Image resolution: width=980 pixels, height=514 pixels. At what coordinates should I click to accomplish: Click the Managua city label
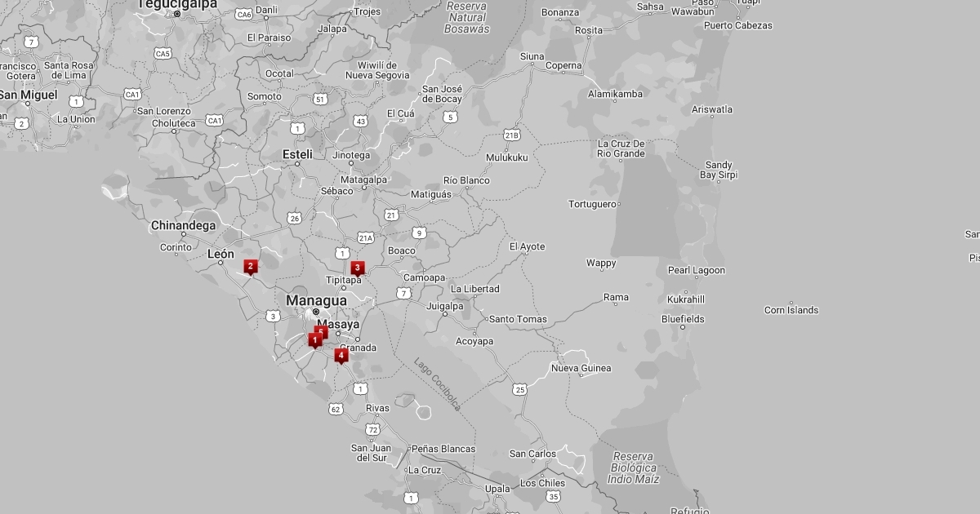(x=316, y=300)
